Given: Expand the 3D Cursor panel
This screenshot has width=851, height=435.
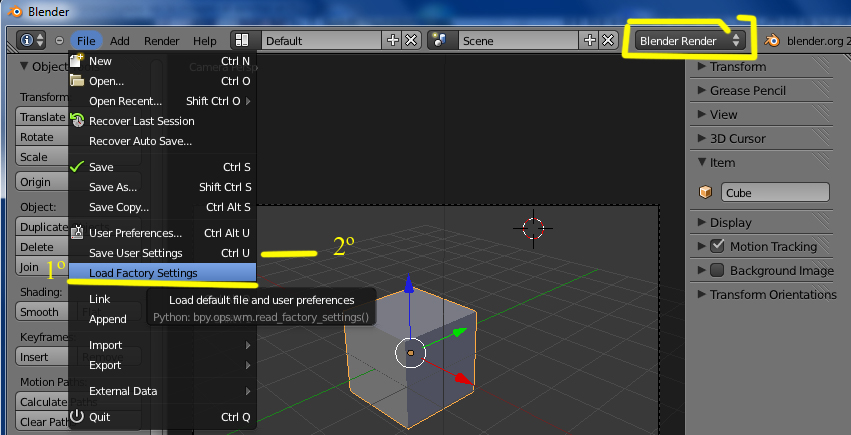Looking at the screenshot, I should point(701,138).
